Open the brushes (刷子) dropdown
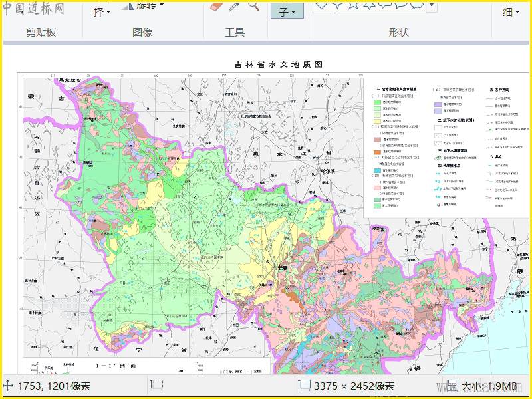Viewport: 532px width, 399px height. click(287, 11)
